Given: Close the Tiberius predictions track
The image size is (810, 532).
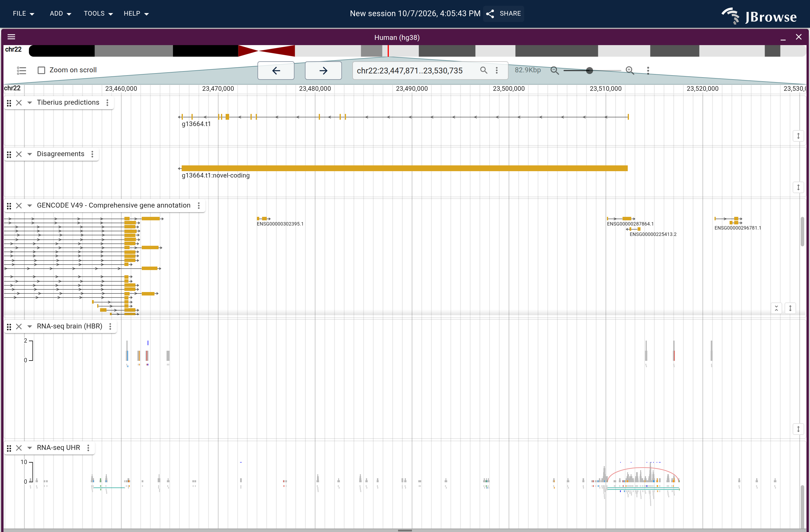Looking at the screenshot, I should point(19,103).
